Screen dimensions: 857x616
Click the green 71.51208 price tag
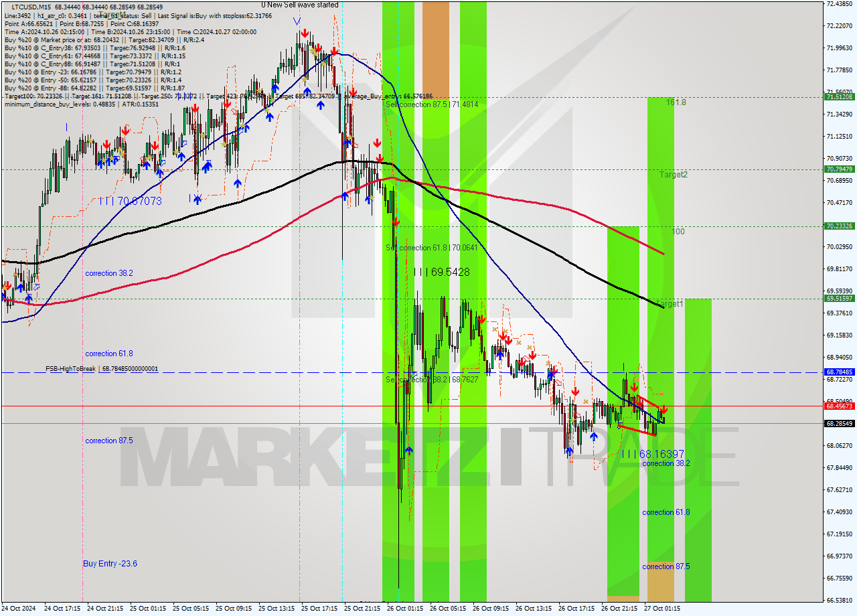839,97
